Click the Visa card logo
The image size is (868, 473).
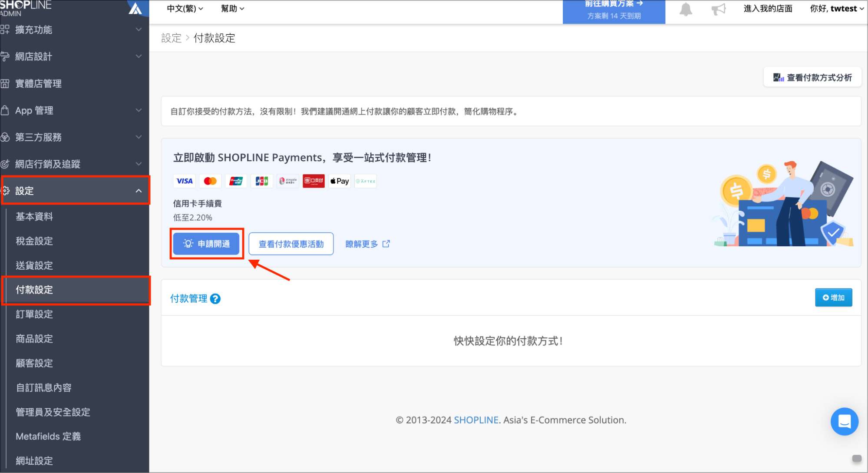pyautogui.click(x=185, y=181)
